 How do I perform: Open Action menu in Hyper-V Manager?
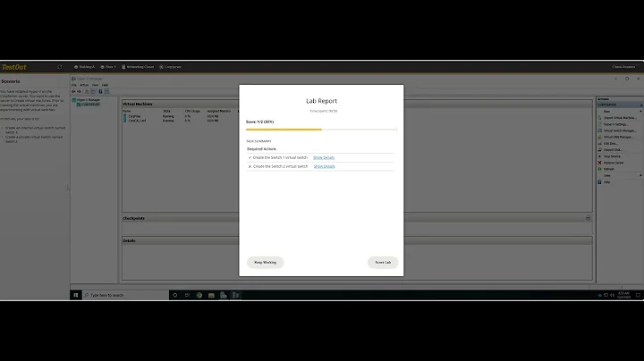[x=84, y=85]
